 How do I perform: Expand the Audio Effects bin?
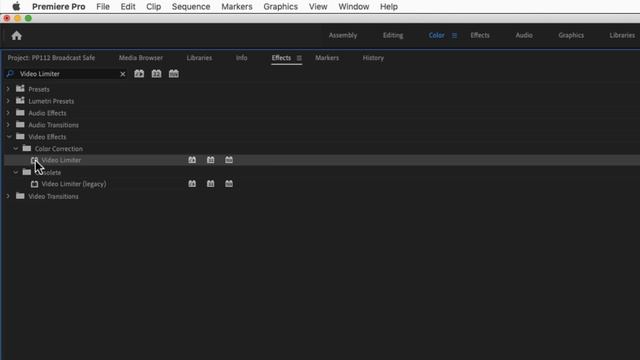tap(8, 113)
